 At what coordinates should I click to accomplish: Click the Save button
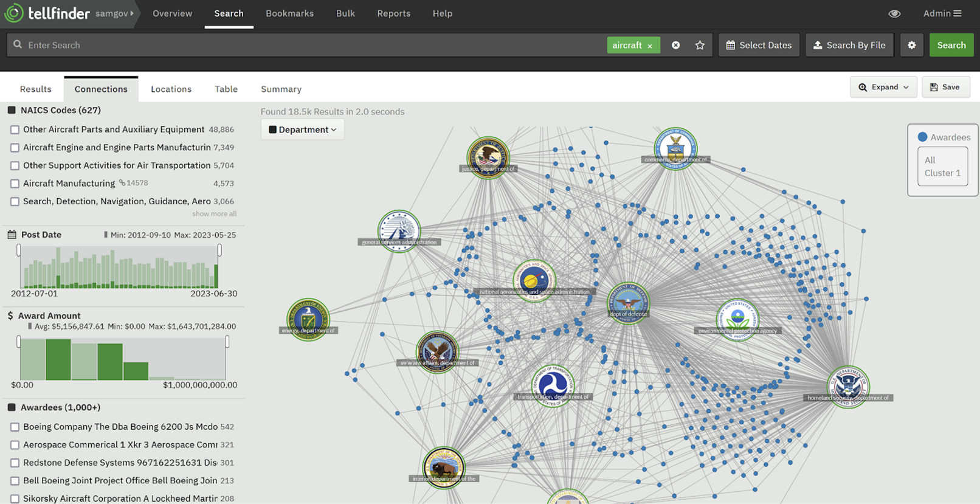[x=945, y=87]
